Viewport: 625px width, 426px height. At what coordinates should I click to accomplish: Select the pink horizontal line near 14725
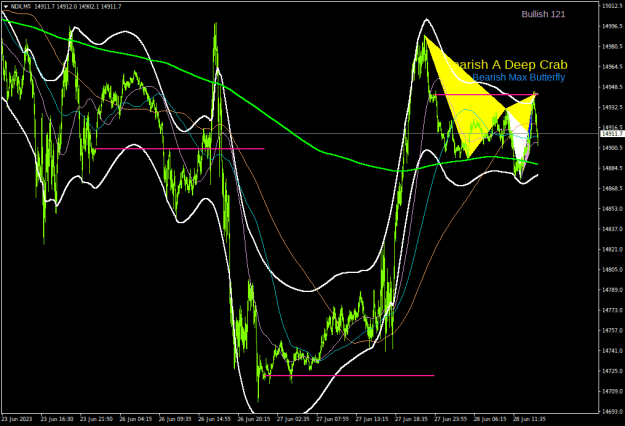tap(349, 375)
